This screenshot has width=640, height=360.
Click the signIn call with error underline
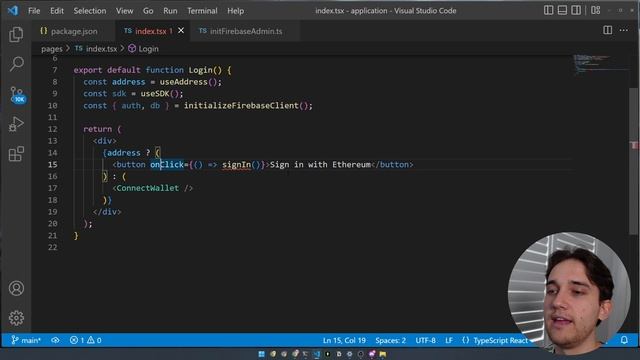tap(236, 164)
